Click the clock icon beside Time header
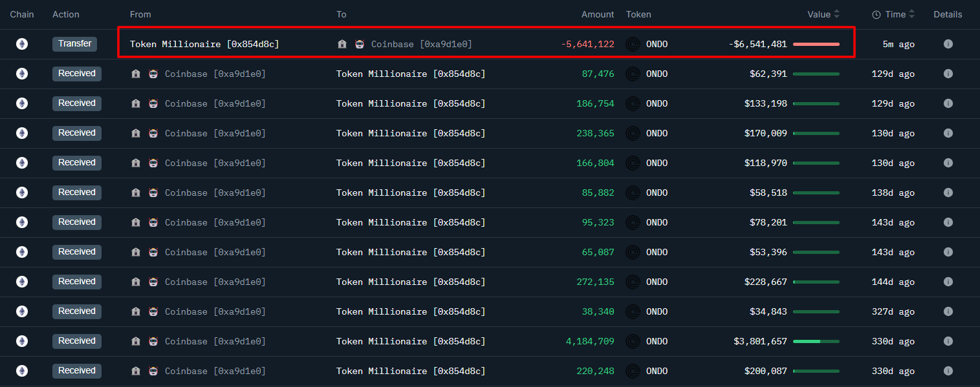This screenshot has height=387, width=980. pyautogui.click(x=876, y=14)
